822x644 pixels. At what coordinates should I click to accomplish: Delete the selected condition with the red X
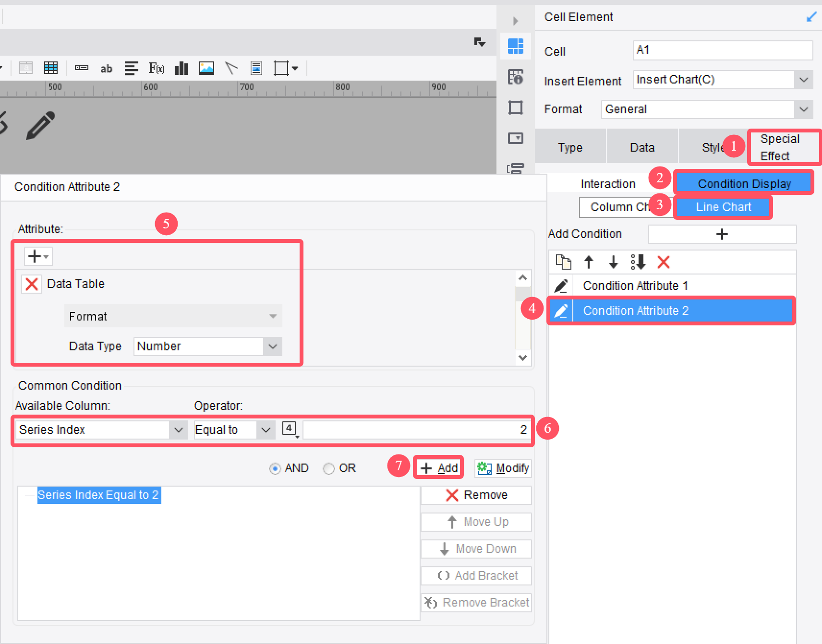tap(664, 262)
